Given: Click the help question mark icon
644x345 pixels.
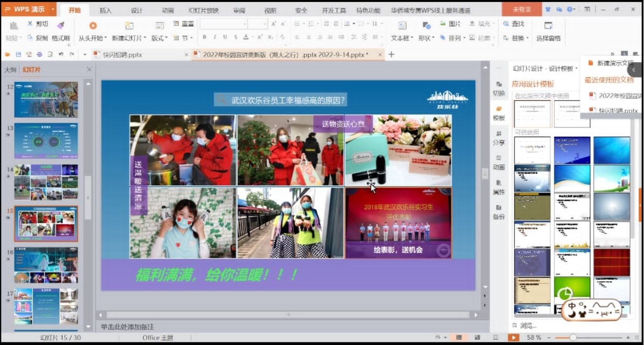Looking at the screenshot, I should (570, 9).
